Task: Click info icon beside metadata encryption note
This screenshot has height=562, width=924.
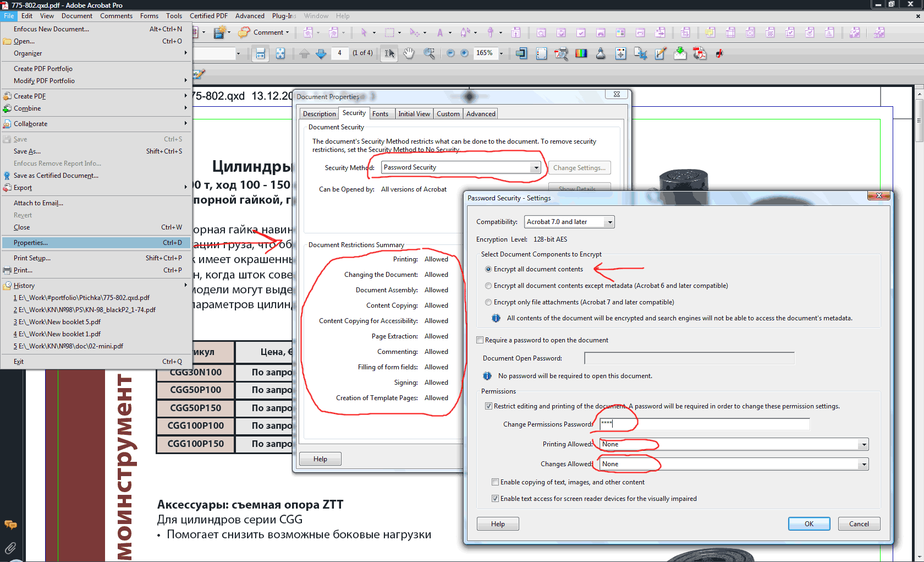Action: [496, 318]
